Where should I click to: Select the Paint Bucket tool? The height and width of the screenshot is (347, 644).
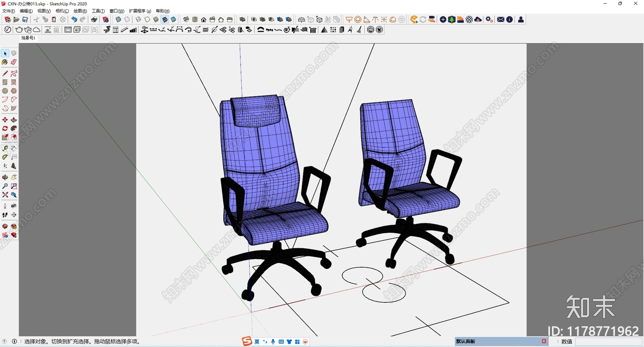(x=5, y=62)
